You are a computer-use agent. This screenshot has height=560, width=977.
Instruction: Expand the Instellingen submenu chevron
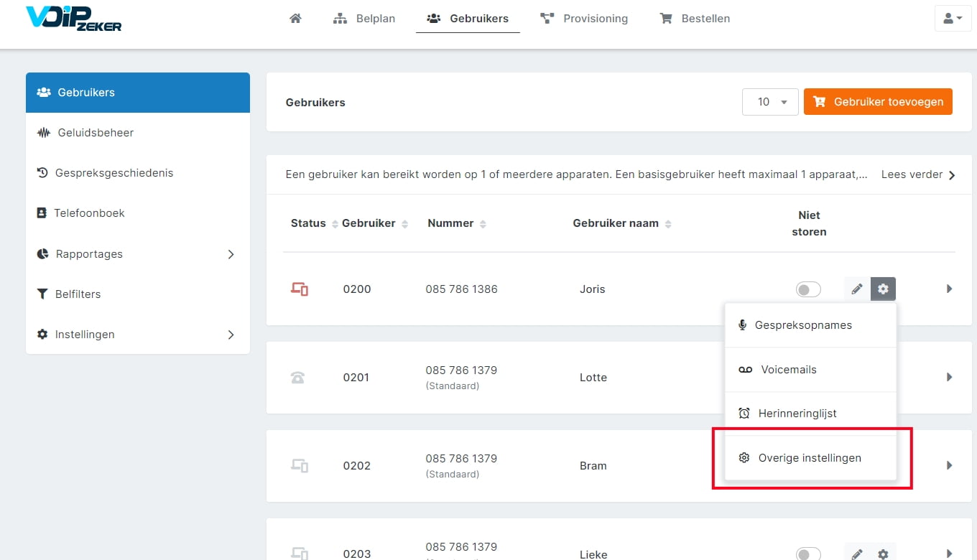click(231, 335)
